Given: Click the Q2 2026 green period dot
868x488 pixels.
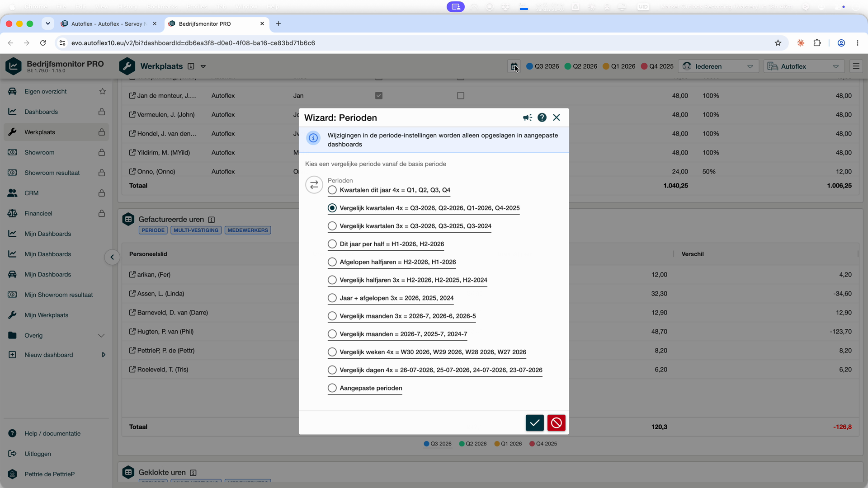Looking at the screenshot, I should pos(568,66).
